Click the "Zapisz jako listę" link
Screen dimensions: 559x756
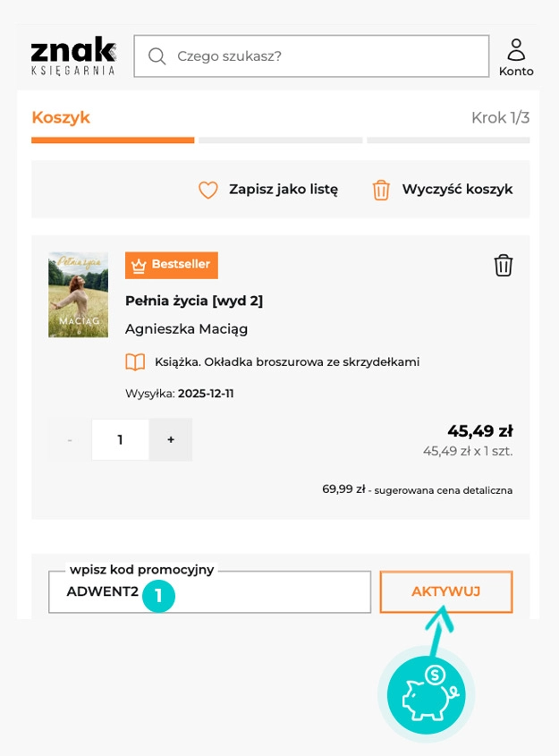pyautogui.click(x=284, y=190)
